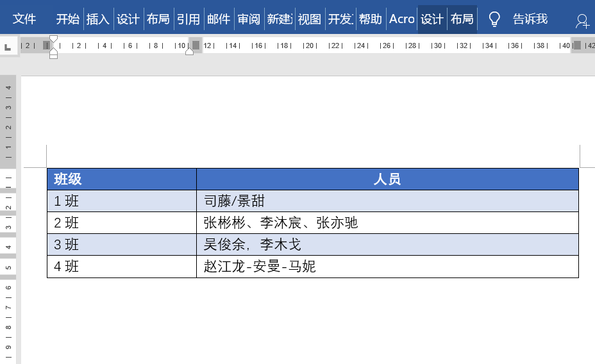Open the 布局 tab next to 引用
This screenshot has height=364, width=595.
coord(158,19)
